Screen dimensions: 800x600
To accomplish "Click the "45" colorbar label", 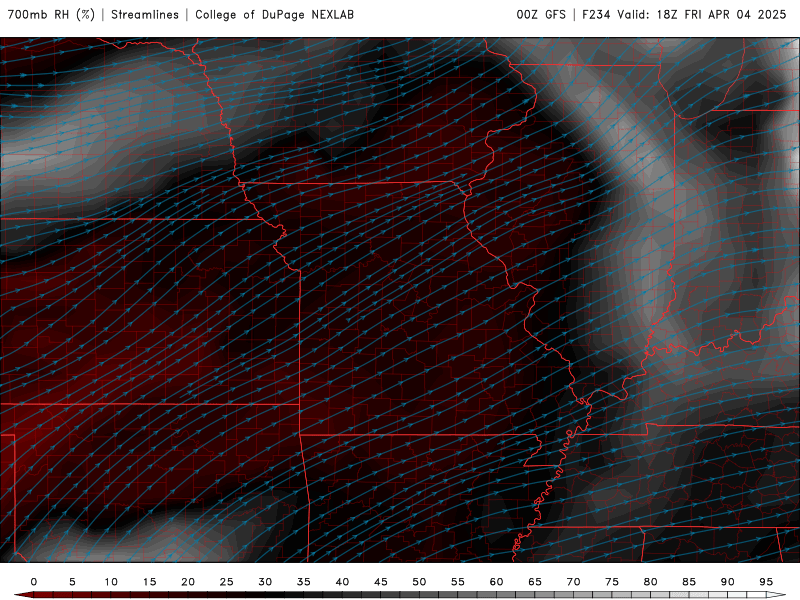I will click(x=381, y=582).
